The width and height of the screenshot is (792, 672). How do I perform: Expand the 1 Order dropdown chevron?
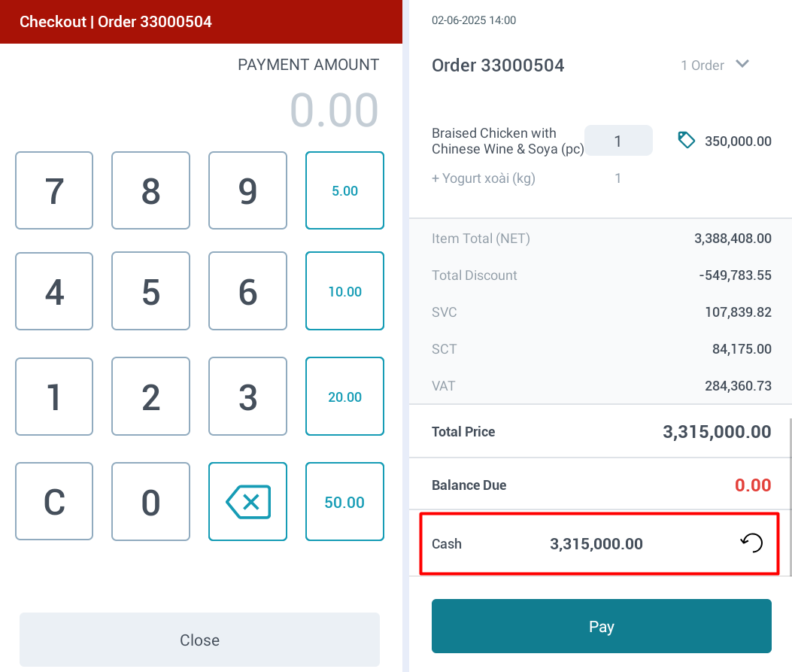point(742,65)
